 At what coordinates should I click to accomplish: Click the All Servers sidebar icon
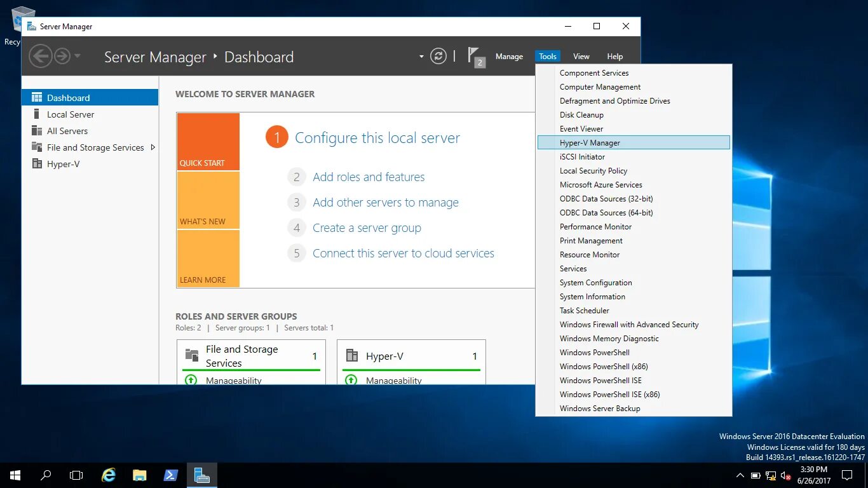pos(36,131)
